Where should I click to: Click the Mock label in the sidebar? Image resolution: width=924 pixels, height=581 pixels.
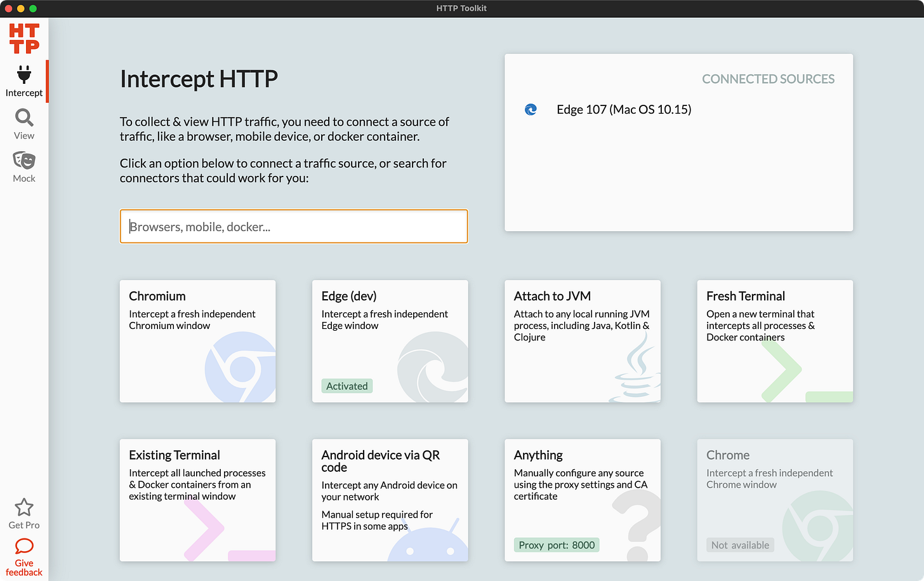click(24, 178)
